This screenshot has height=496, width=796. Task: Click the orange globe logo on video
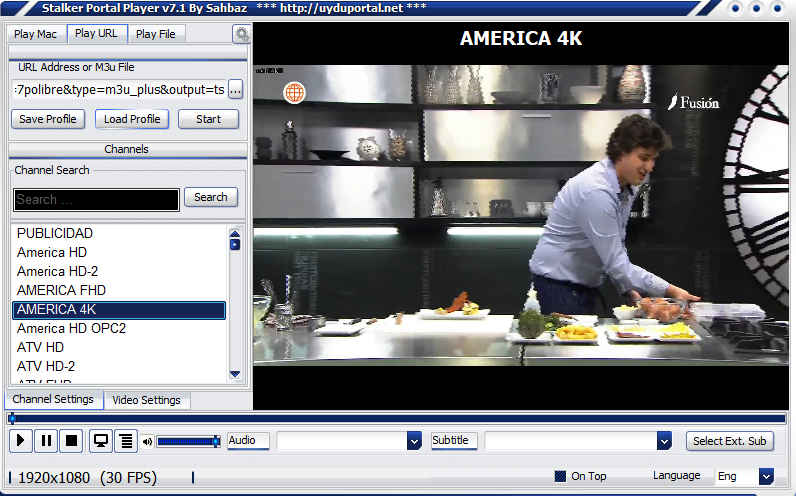point(294,92)
